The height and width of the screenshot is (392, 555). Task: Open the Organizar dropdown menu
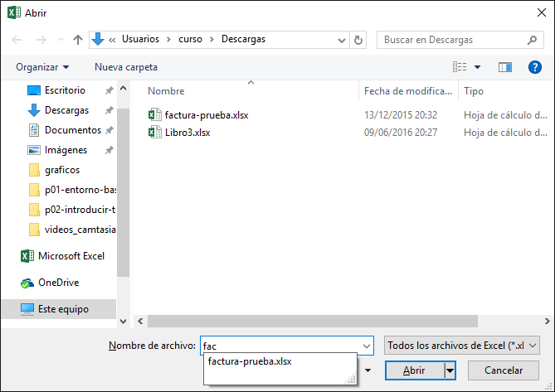click(x=42, y=67)
